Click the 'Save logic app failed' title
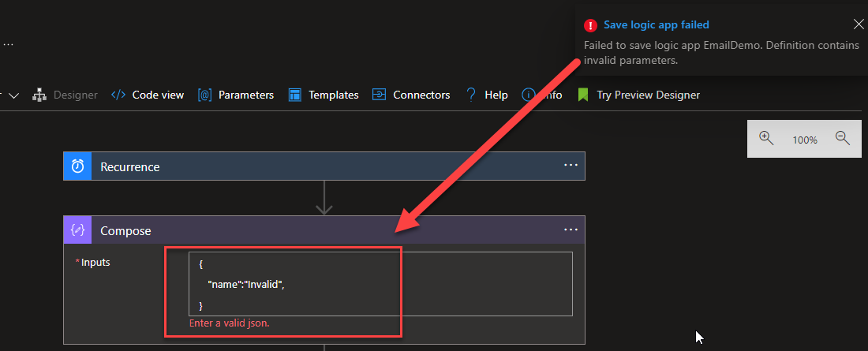 (x=656, y=25)
